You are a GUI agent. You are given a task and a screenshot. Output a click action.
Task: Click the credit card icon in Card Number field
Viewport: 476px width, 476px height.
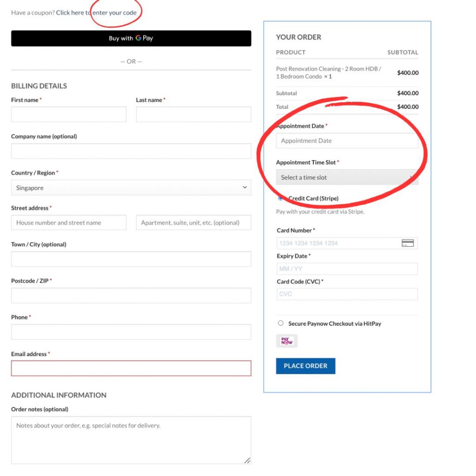click(x=407, y=243)
